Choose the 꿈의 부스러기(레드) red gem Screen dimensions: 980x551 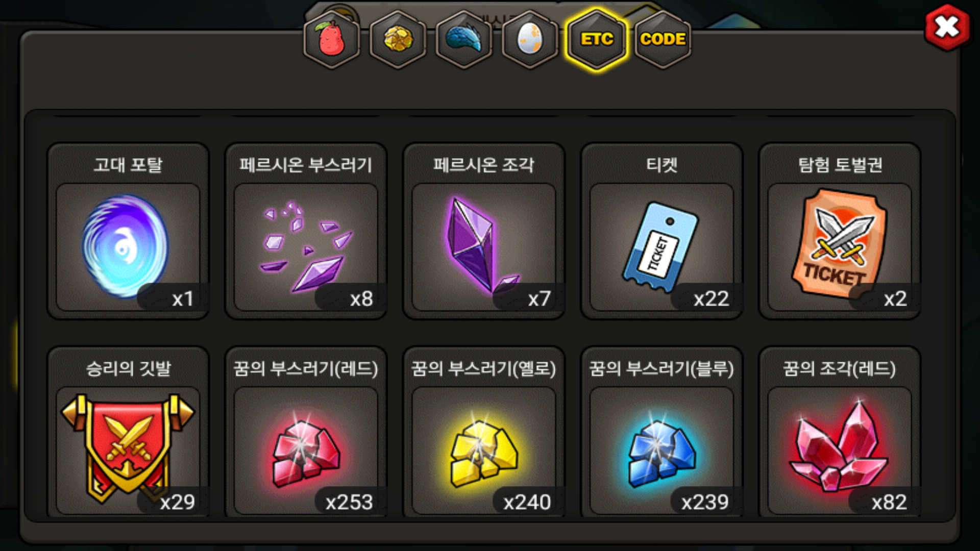[x=306, y=450]
